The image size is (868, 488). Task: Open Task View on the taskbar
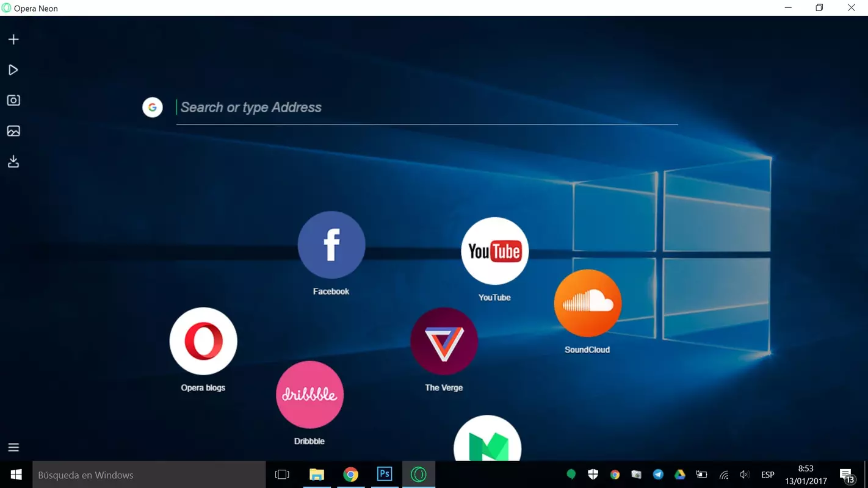pyautogui.click(x=282, y=475)
